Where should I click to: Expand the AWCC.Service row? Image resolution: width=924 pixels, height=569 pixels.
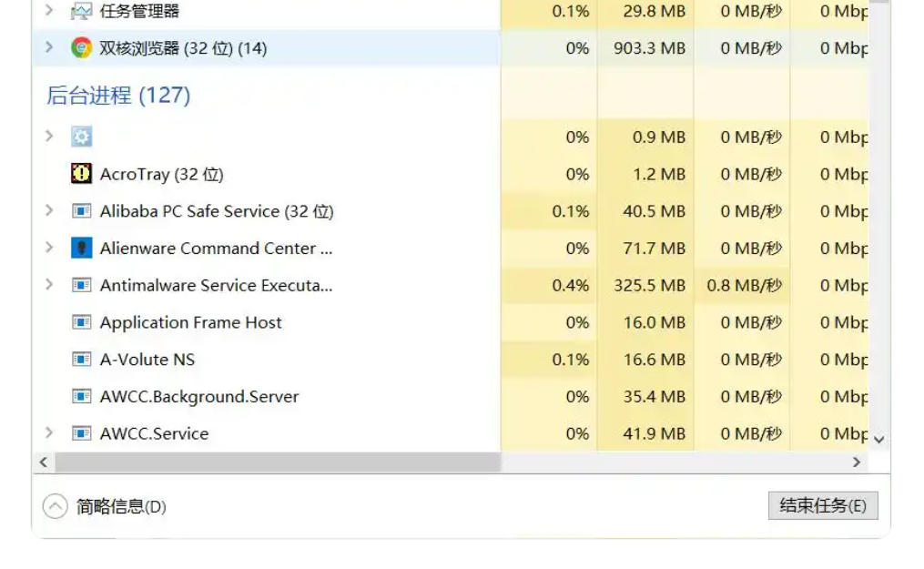[49, 433]
